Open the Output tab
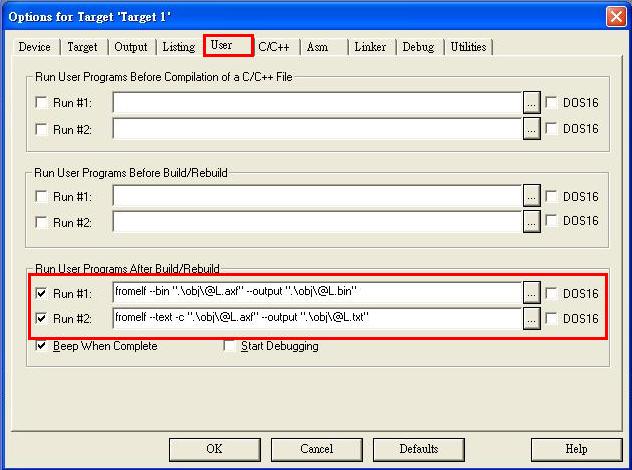This screenshot has width=632, height=470. point(131,47)
